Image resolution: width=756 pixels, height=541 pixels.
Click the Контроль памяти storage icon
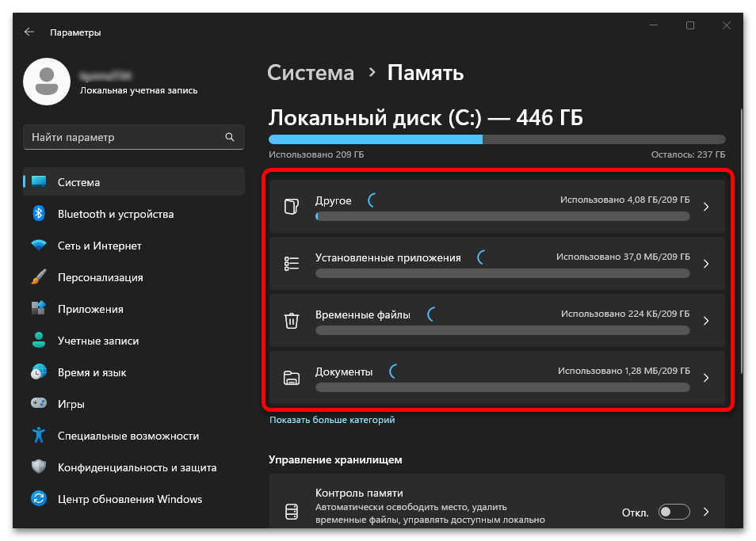coord(291,512)
